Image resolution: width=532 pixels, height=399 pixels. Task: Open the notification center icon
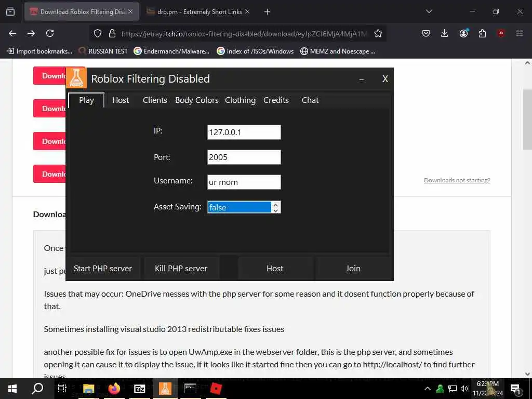point(515,389)
